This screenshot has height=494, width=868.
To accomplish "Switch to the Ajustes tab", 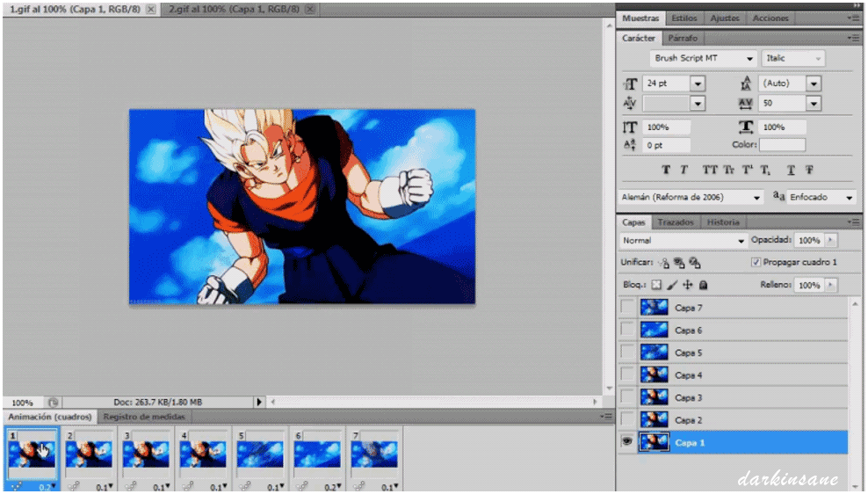I will click(725, 18).
